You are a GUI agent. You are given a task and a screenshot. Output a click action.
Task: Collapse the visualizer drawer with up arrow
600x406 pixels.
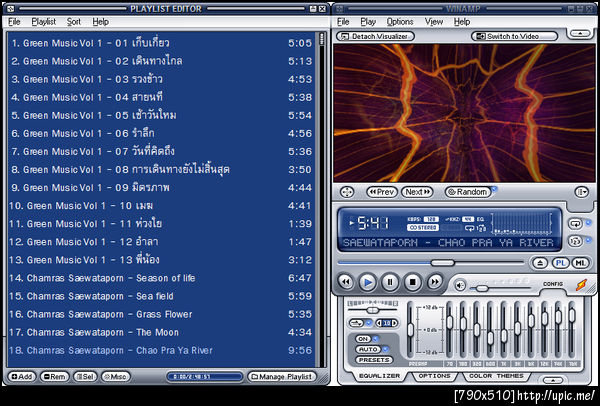(580, 34)
